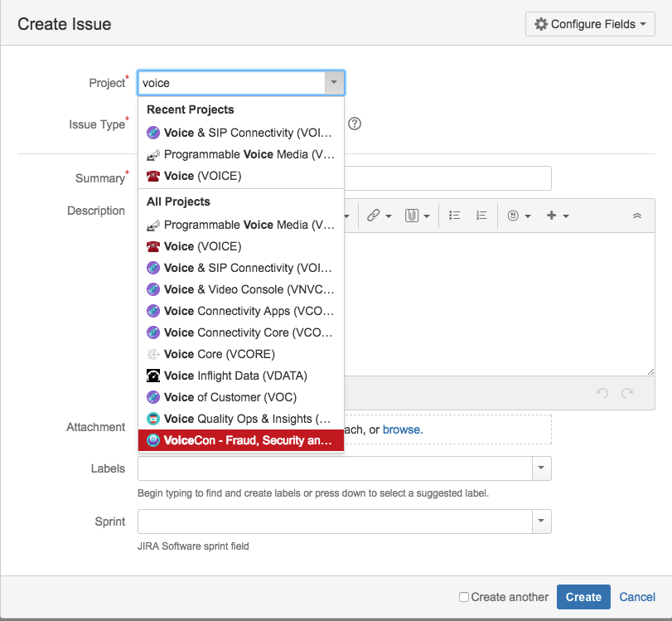Click the blue Create button
672x621 pixels.
(583, 597)
